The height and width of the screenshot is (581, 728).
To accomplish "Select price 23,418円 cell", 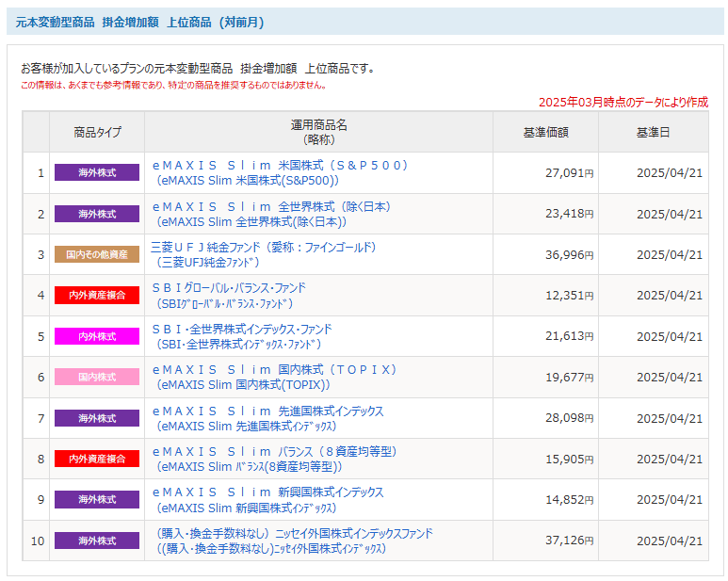I will [x=545, y=214].
